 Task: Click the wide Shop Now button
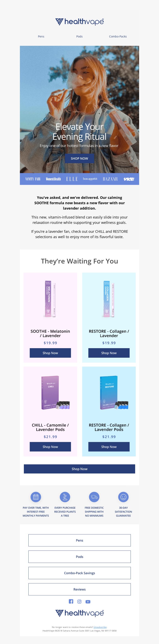pos(79,469)
